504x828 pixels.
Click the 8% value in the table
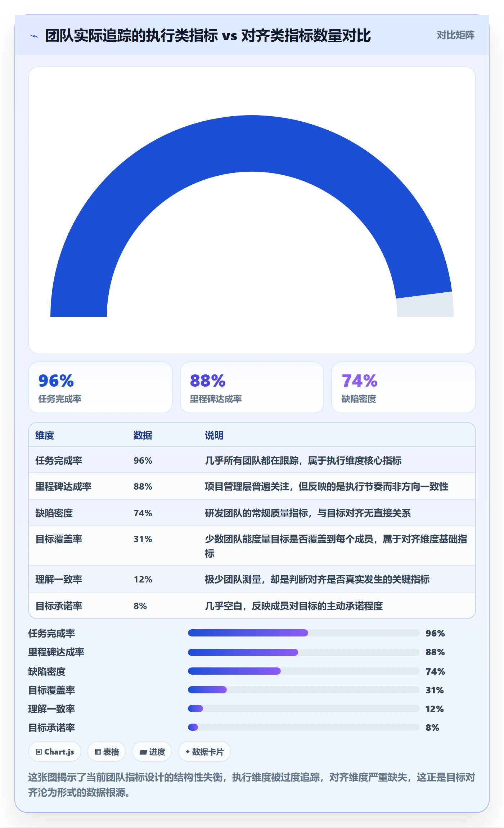140,606
